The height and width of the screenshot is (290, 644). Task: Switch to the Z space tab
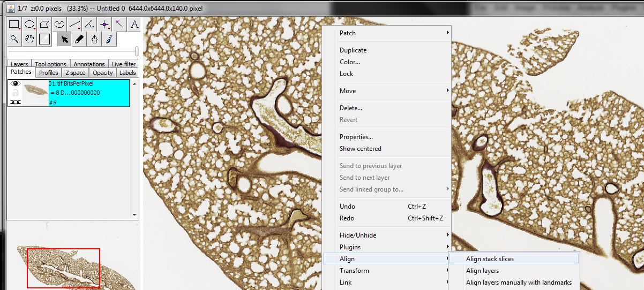(x=75, y=73)
